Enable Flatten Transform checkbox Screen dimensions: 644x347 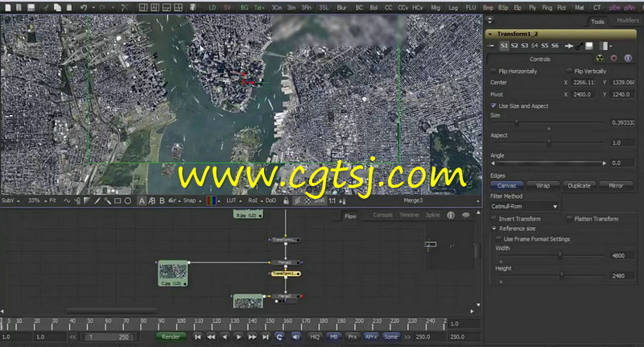[x=569, y=219]
